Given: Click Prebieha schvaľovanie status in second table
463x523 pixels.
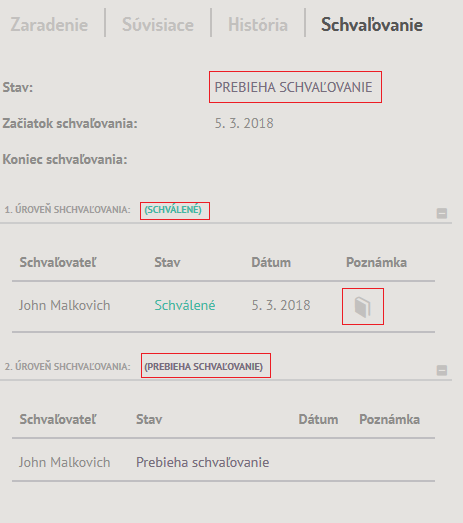Looking at the screenshot, I should [x=202, y=463].
